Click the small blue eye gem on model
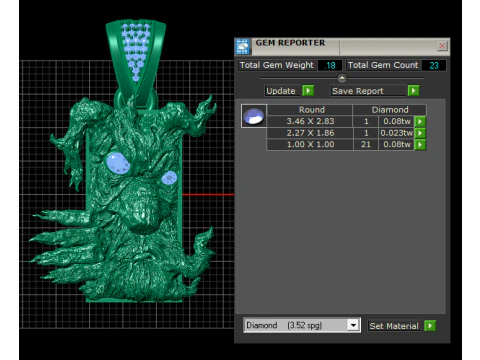The image size is (480, 360). click(x=169, y=178)
